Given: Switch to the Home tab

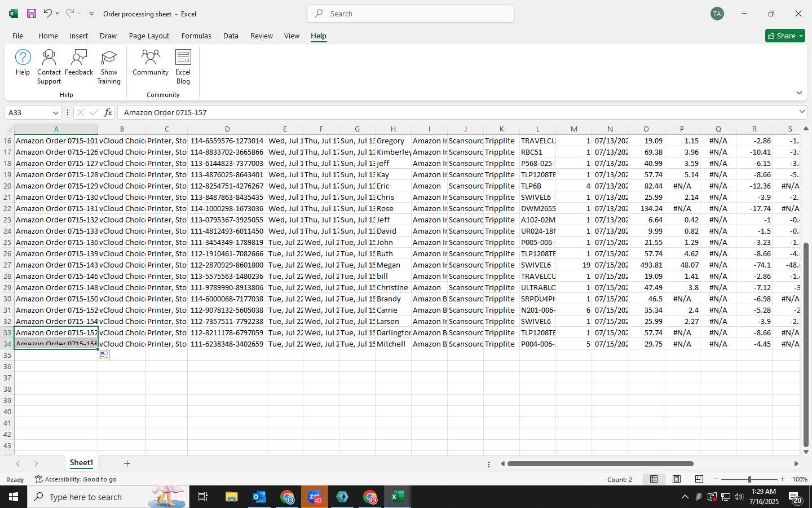Looking at the screenshot, I should coord(48,36).
